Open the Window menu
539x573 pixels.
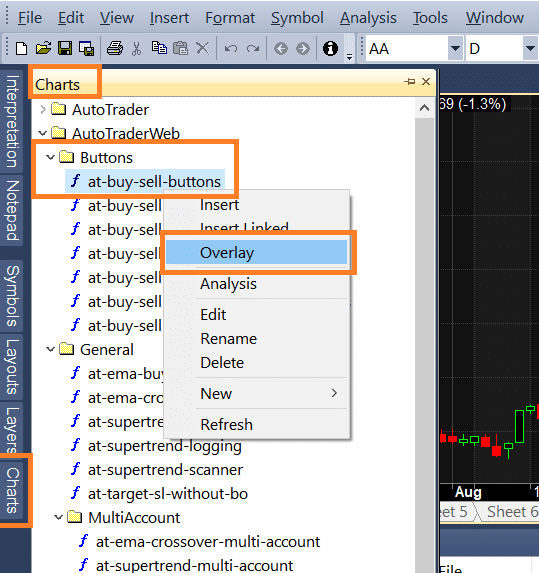(x=495, y=18)
